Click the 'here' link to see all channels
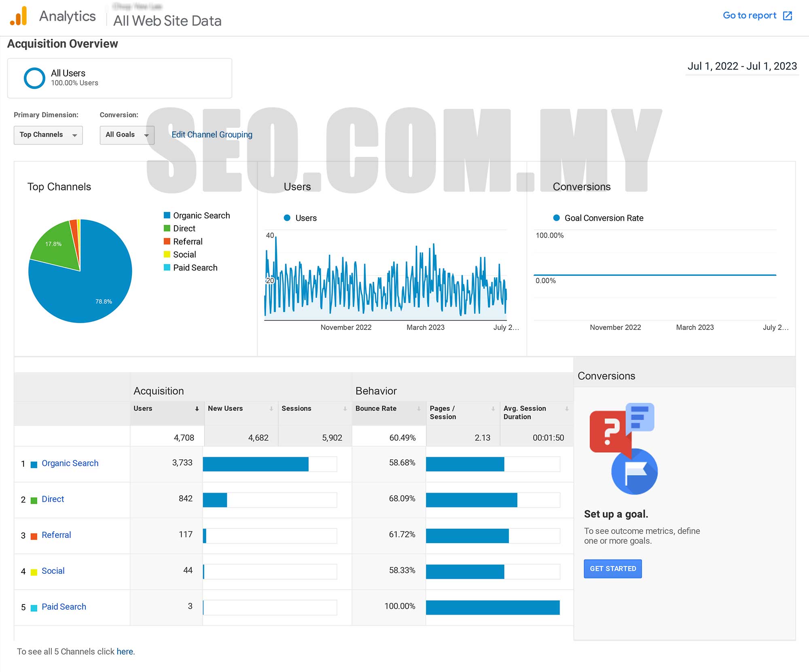The image size is (809, 672). (x=125, y=652)
